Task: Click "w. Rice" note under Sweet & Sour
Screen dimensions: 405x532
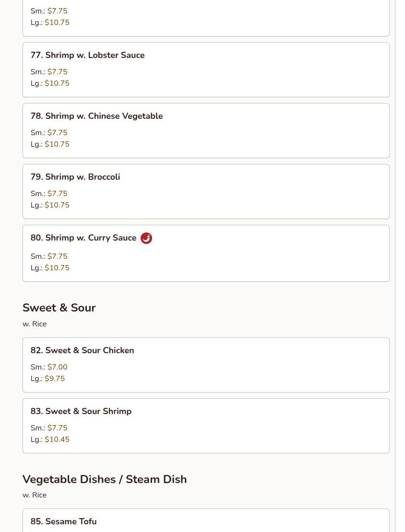Action: click(35, 324)
